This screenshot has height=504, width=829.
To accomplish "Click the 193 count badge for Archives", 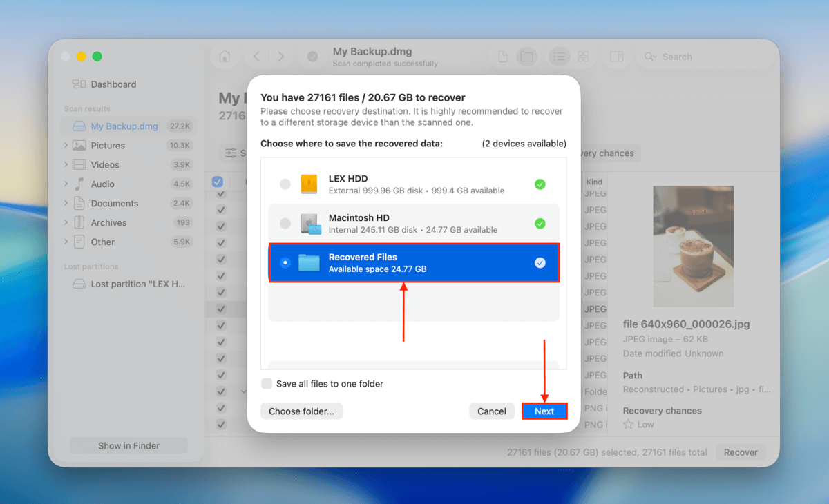I will [183, 223].
